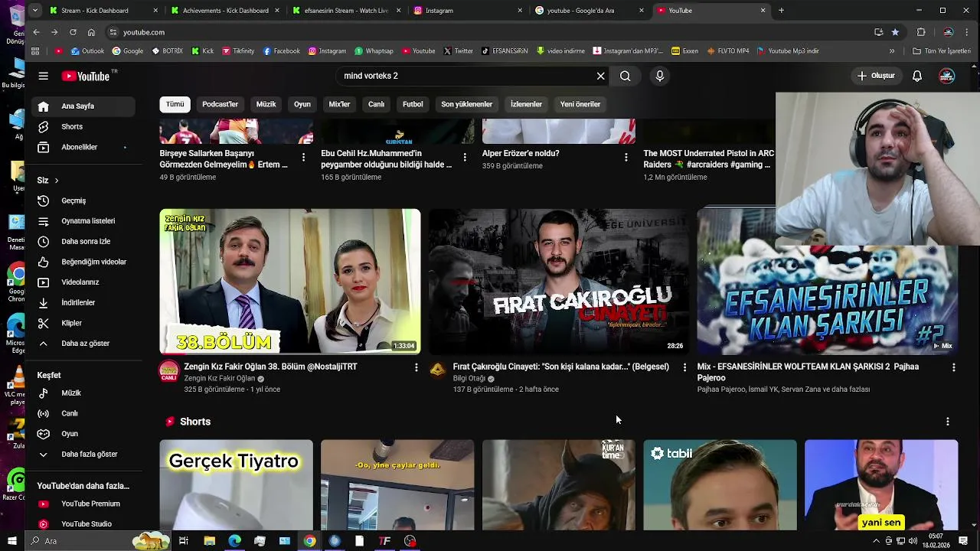Click the magnifier search button

[x=626, y=76]
